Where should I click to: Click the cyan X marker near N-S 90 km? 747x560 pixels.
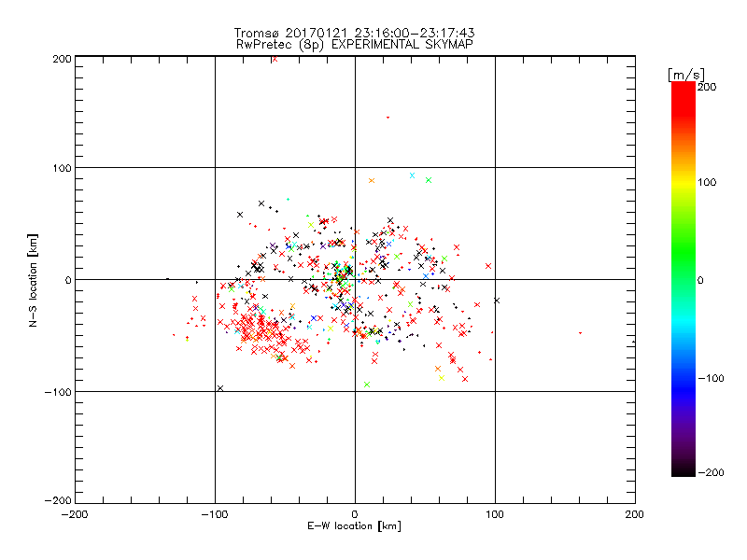412,175
